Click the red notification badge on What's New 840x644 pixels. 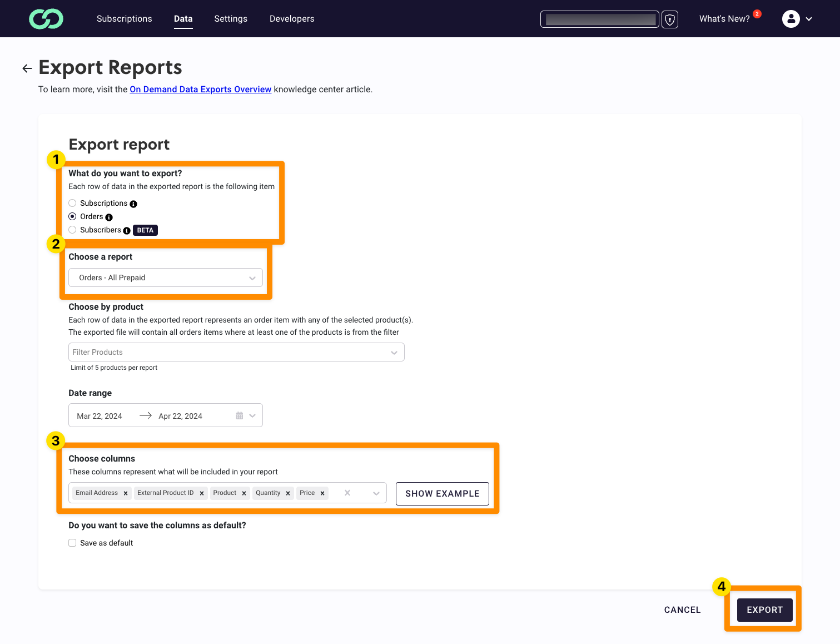[757, 14]
